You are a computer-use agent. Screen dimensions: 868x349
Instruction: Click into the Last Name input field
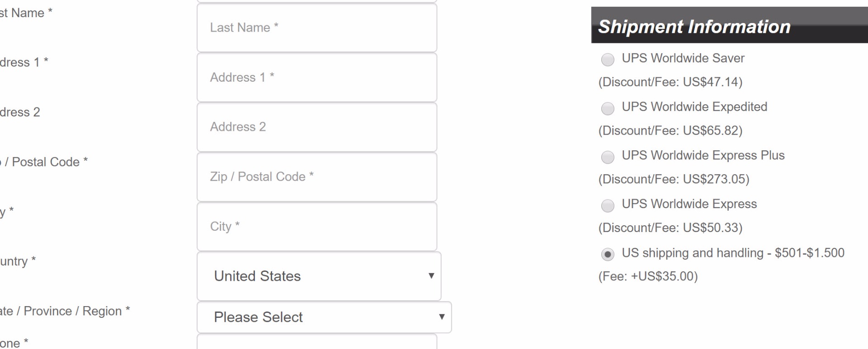pyautogui.click(x=316, y=28)
